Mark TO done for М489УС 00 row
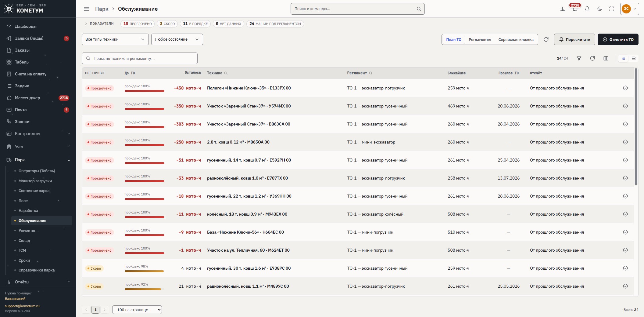This screenshot has width=644, height=317. tap(625, 286)
